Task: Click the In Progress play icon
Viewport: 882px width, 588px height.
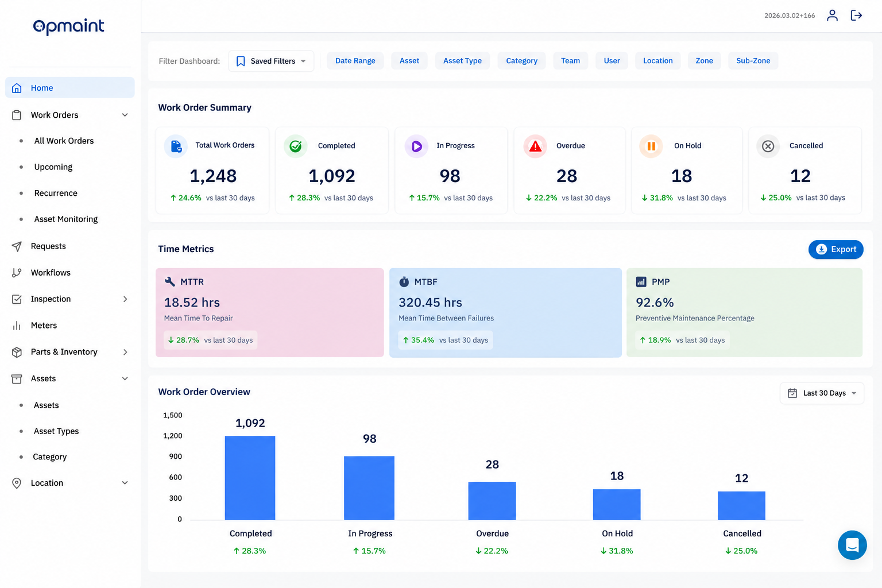Action: pyautogui.click(x=416, y=146)
